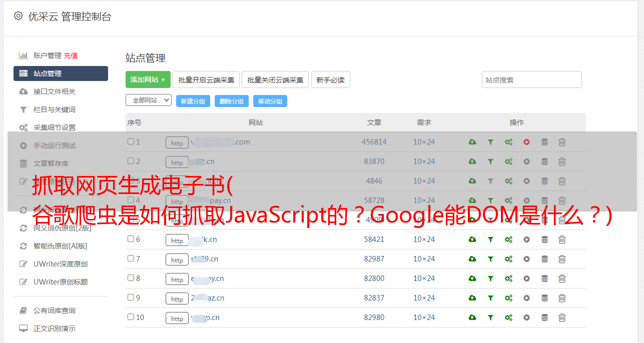Click the trash icon in row 10
The width and height of the screenshot is (644, 343).
[x=562, y=317]
